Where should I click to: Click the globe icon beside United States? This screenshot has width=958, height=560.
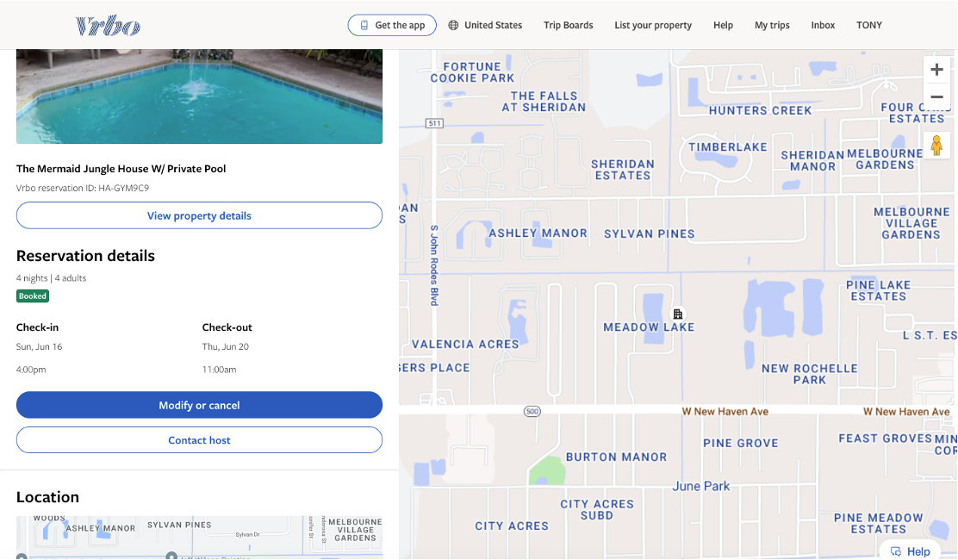click(453, 25)
